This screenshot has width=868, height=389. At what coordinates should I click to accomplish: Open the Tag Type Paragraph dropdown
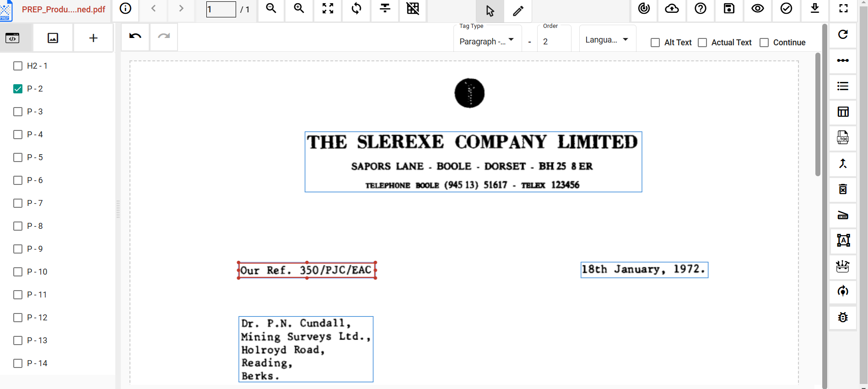pyautogui.click(x=487, y=41)
